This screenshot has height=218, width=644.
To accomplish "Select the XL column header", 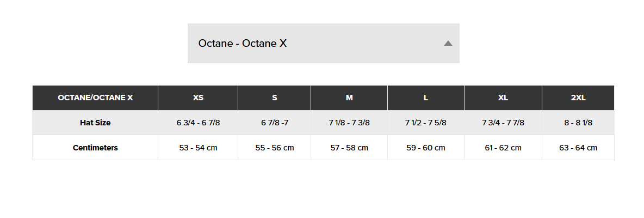I will pos(503,98).
